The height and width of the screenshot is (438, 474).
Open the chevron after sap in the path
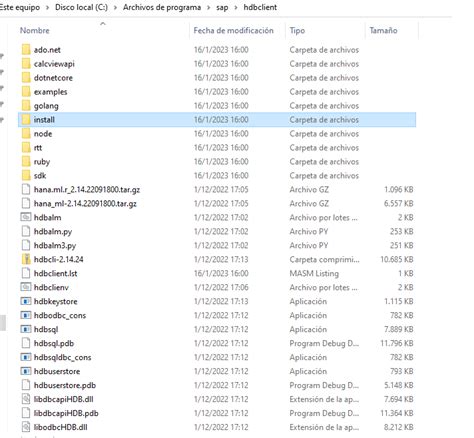pos(236,7)
